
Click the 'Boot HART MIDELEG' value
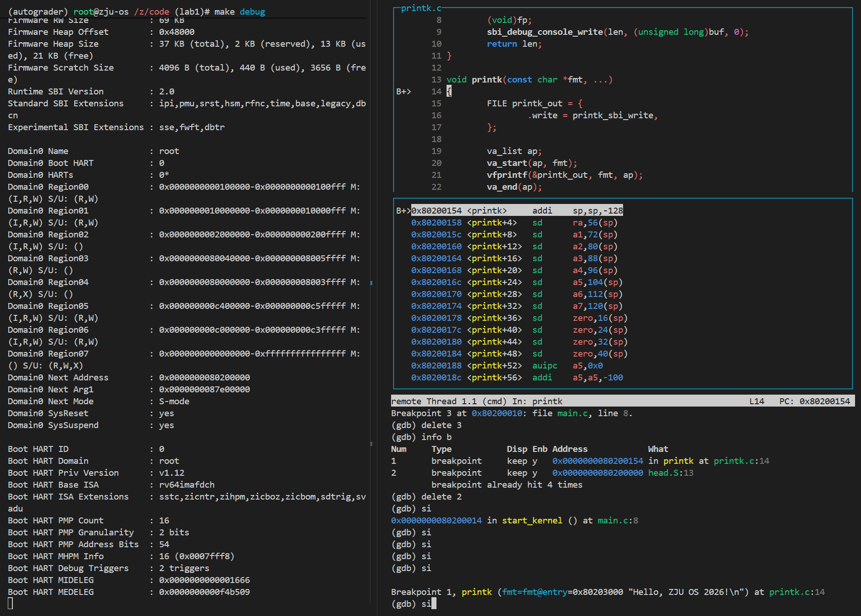click(204, 580)
